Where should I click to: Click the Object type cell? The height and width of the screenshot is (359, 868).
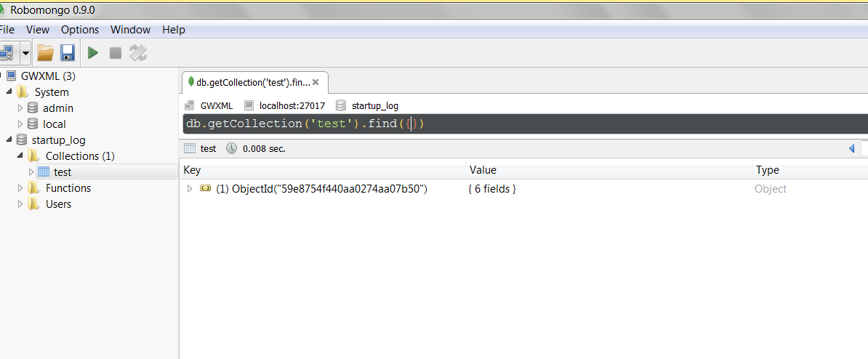pos(771,189)
